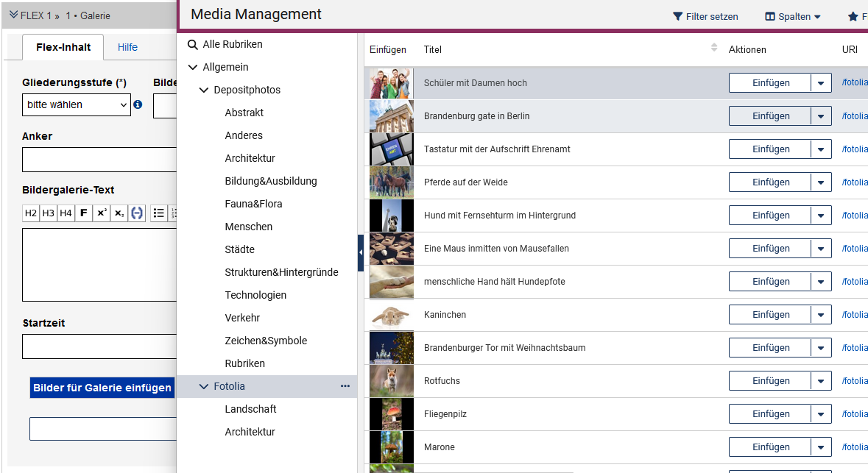Open the Einfügen dropdown arrow for Brandenburg gate

(x=820, y=115)
